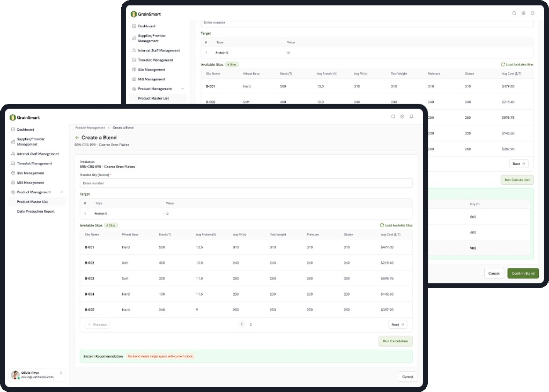This screenshot has width=549, height=392.
Task: Focus Enter number field in back window
Action: click(x=367, y=22)
